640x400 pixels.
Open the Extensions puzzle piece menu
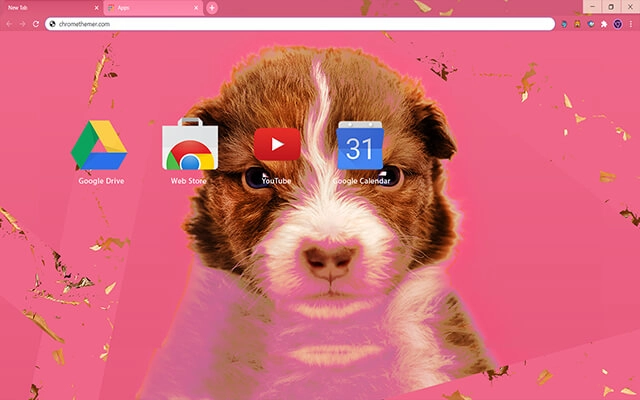[604, 24]
